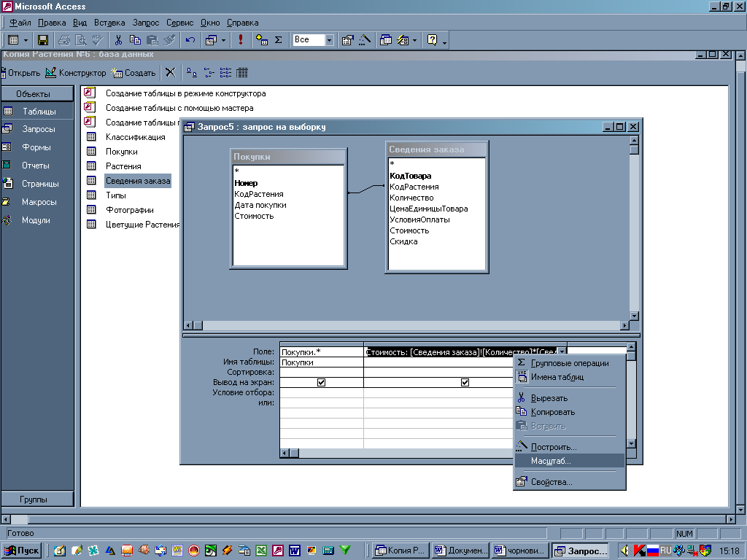747x560 pixels.
Task: Save the query with the floppy disk icon
Action: (43, 41)
